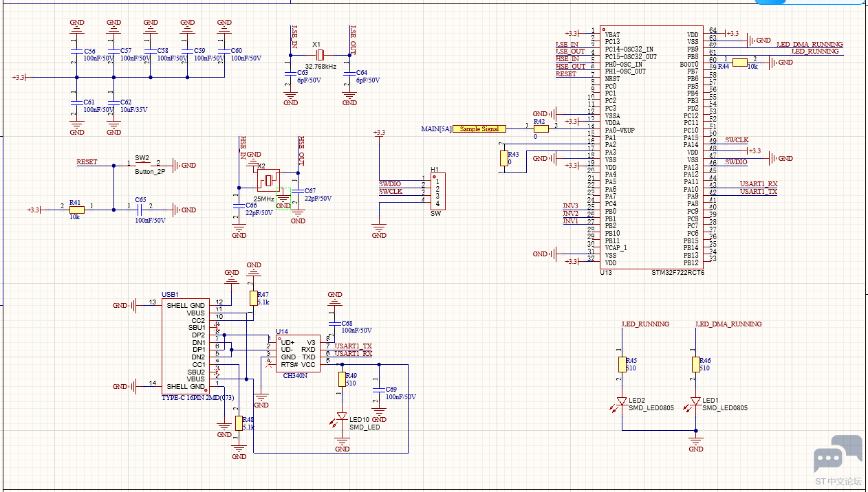Select the R46 510 resistor above LED1

coord(695,364)
